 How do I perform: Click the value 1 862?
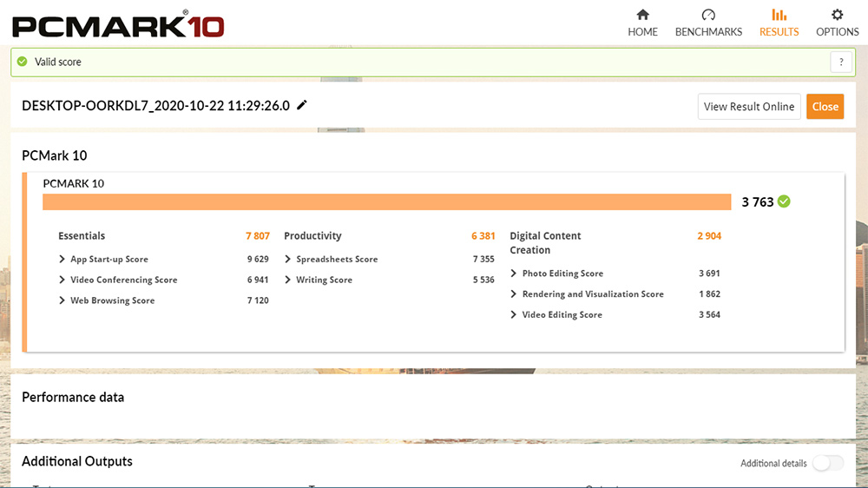[709, 294]
